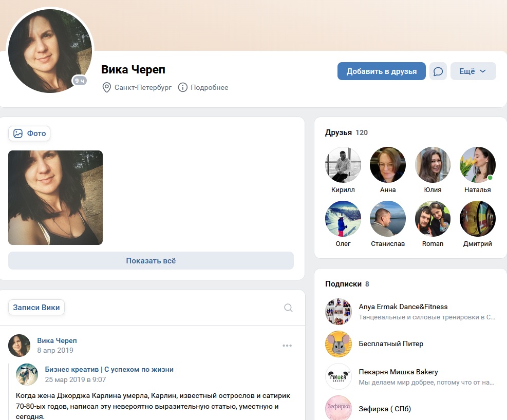The width and height of the screenshot is (507, 420).
Task: Open the Друзья 120 friends list
Action: tap(346, 132)
